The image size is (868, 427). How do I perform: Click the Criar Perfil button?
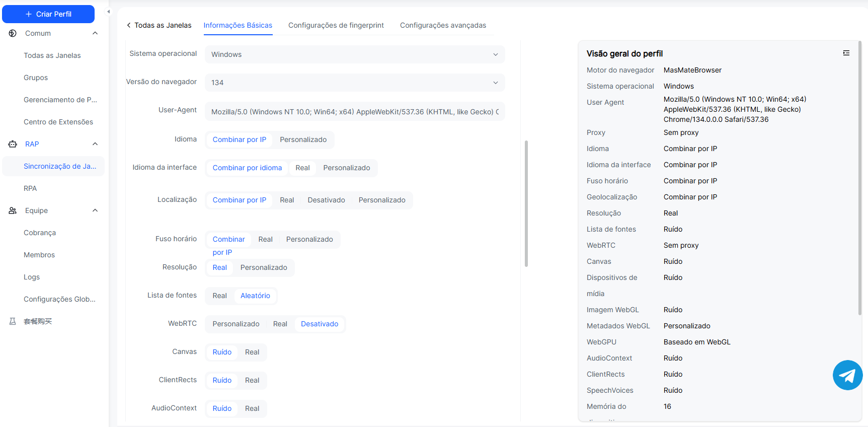point(48,14)
